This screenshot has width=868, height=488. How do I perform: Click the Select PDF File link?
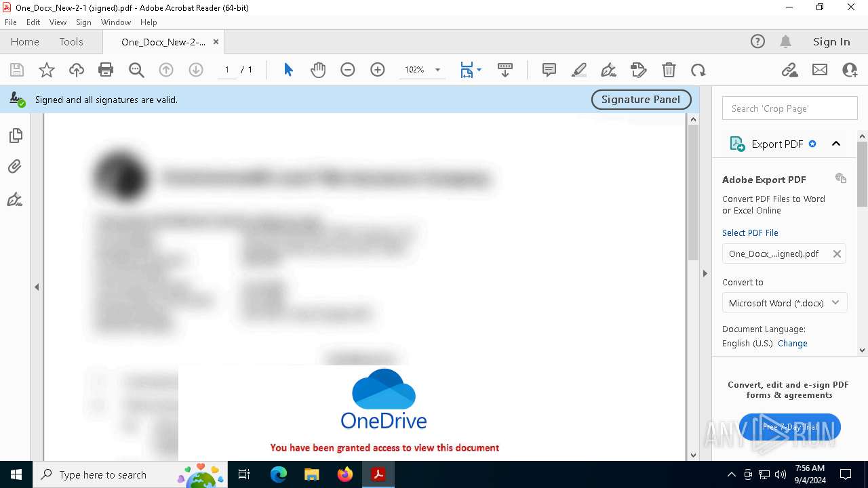tap(750, 232)
